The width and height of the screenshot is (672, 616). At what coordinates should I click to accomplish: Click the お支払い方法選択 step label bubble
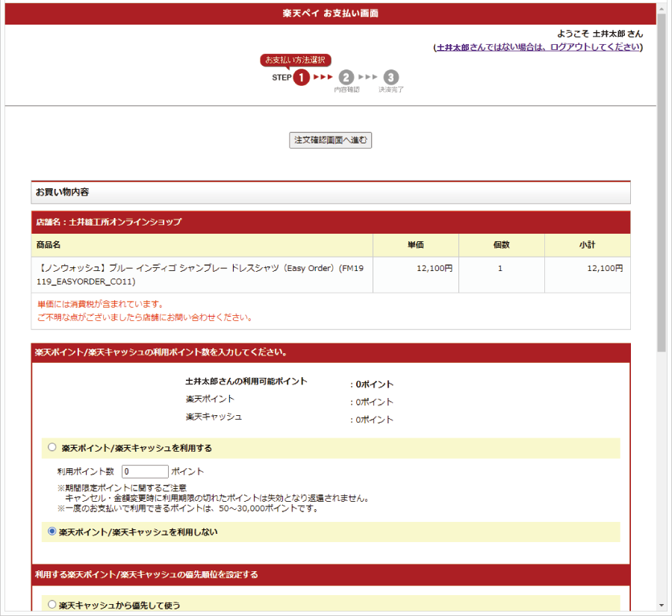295,60
